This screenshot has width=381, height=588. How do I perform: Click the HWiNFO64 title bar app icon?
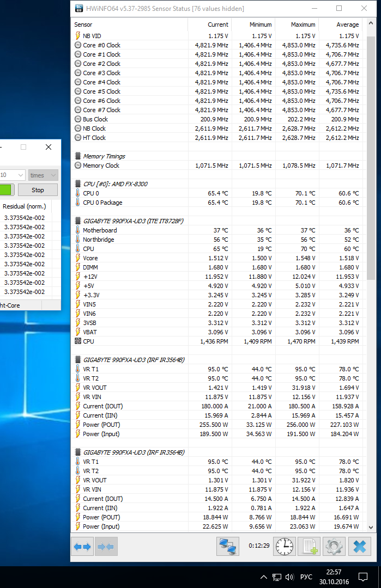point(79,8)
